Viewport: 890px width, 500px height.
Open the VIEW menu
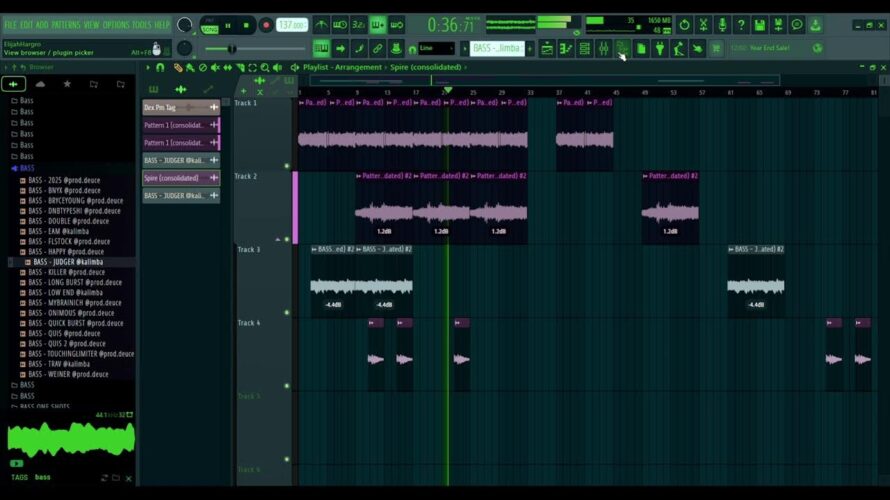tap(91, 25)
